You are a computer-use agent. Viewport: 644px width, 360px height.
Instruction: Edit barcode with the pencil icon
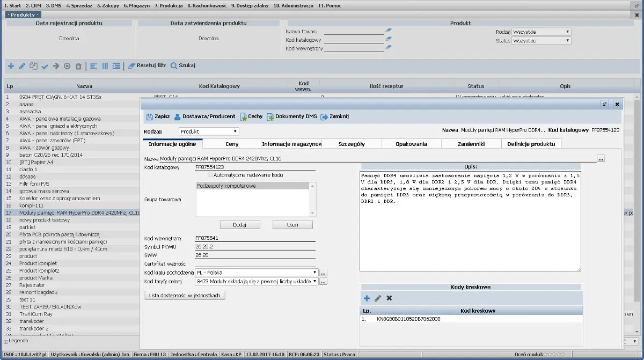point(378,298)
